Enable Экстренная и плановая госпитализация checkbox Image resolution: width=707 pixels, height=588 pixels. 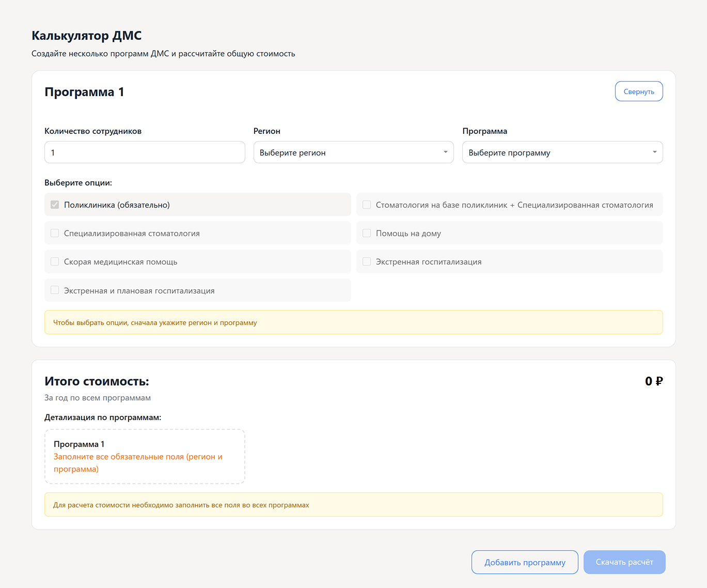pyautogui.click(x=55, y=290)
